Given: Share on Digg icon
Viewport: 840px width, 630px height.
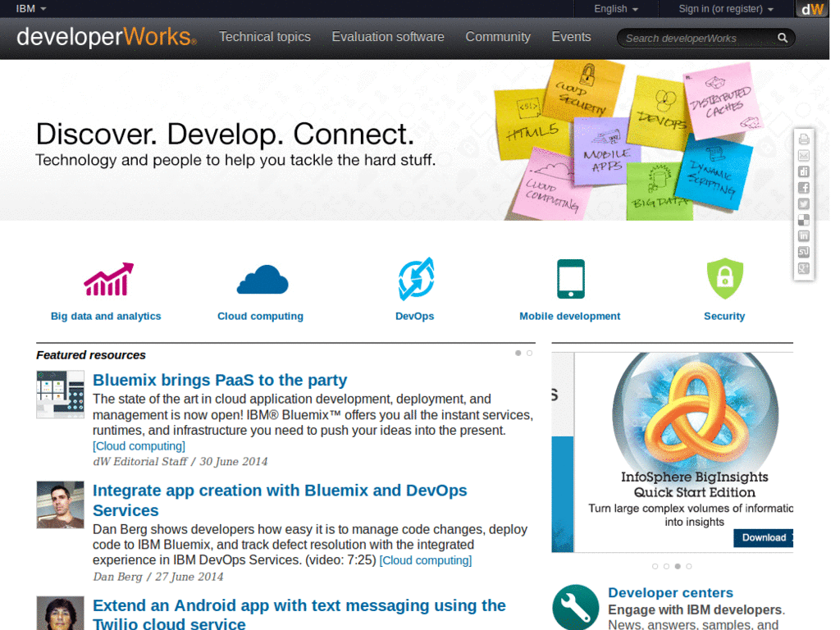Looking at the screenshot, I should (804, 172).
